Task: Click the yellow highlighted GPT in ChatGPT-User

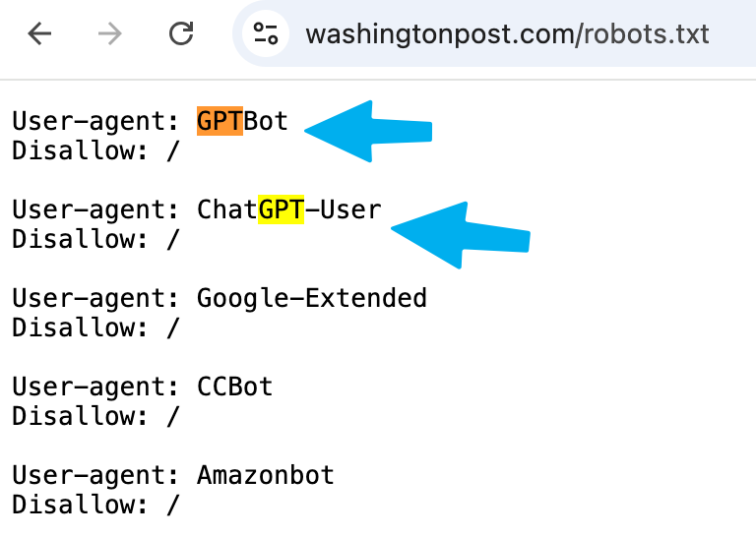Action: 282,209
